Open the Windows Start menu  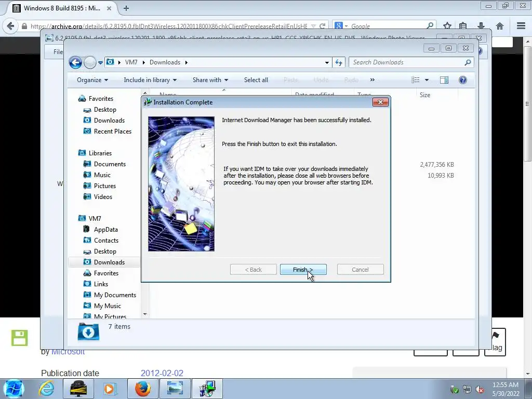coord(13,389)
